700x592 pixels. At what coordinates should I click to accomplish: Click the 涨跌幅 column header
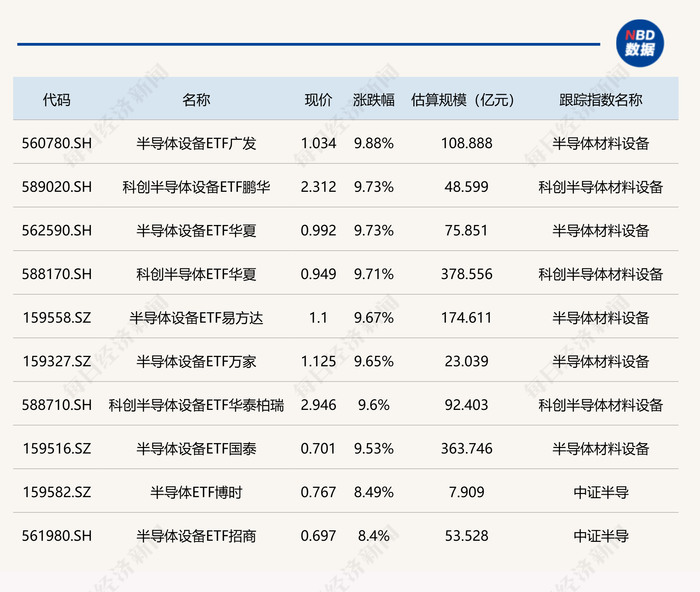pos(374,100)
